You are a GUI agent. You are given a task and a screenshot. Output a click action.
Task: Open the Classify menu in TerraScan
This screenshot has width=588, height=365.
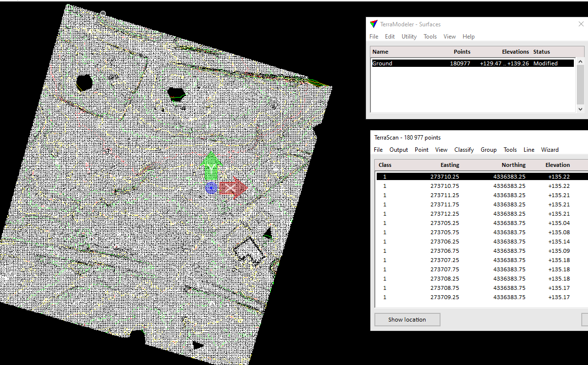tap(464, 150)
